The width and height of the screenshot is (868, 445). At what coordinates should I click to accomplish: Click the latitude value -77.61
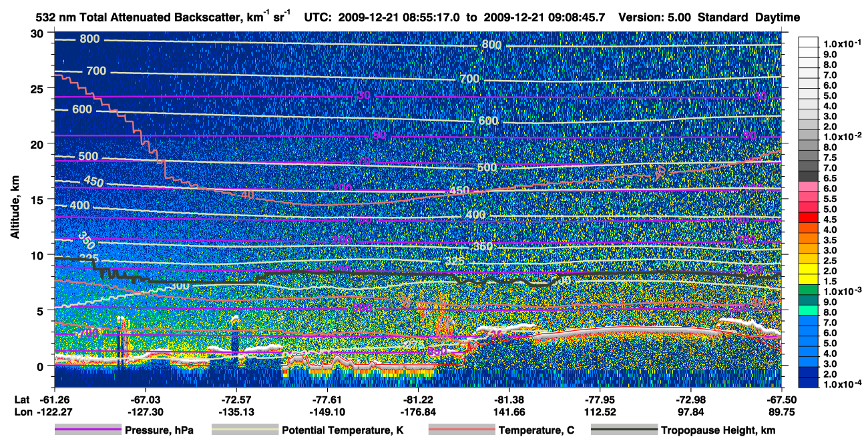point(327,400)
